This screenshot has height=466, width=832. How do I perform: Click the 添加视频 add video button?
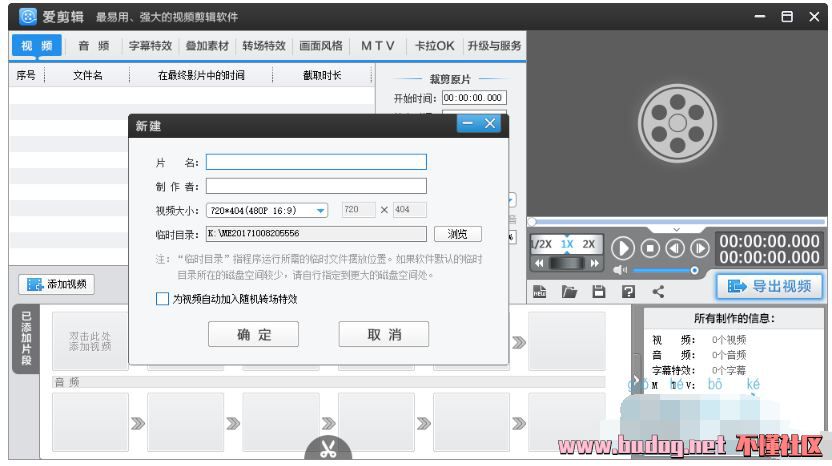point(57,284)
